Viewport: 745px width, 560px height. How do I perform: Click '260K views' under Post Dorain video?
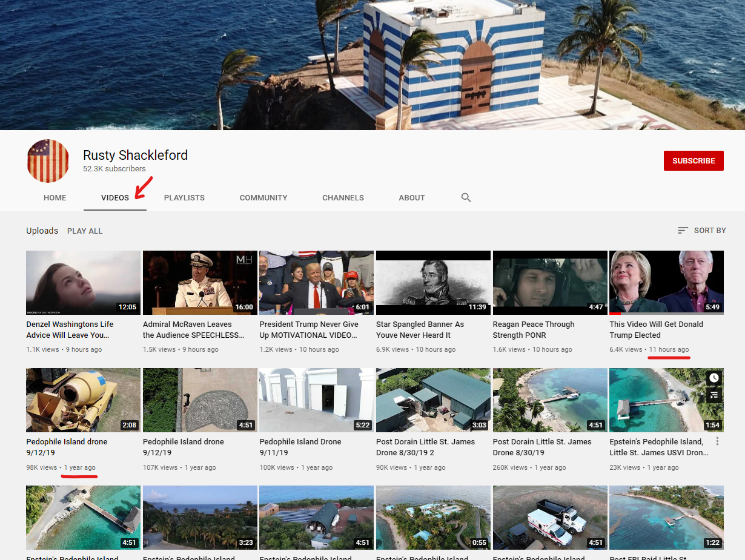(x=510, y=467)
